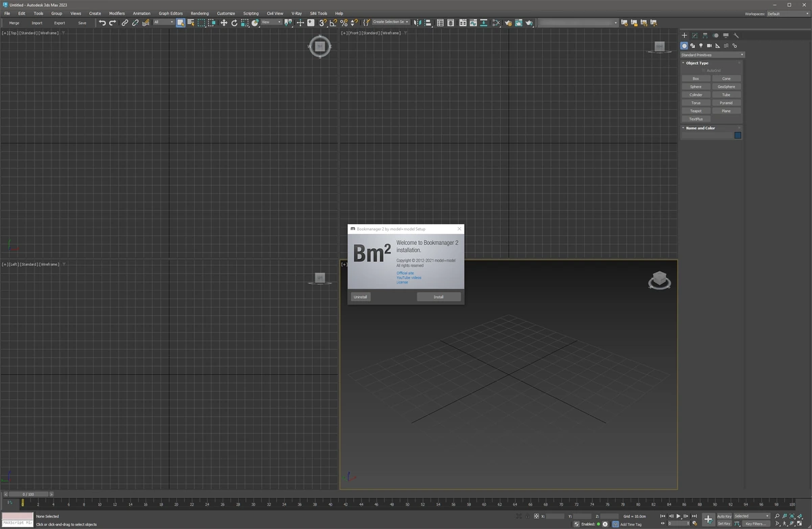812x529 pixels.
Task: Open the License link in setup dialog
Action: click(x=402, y=282)
